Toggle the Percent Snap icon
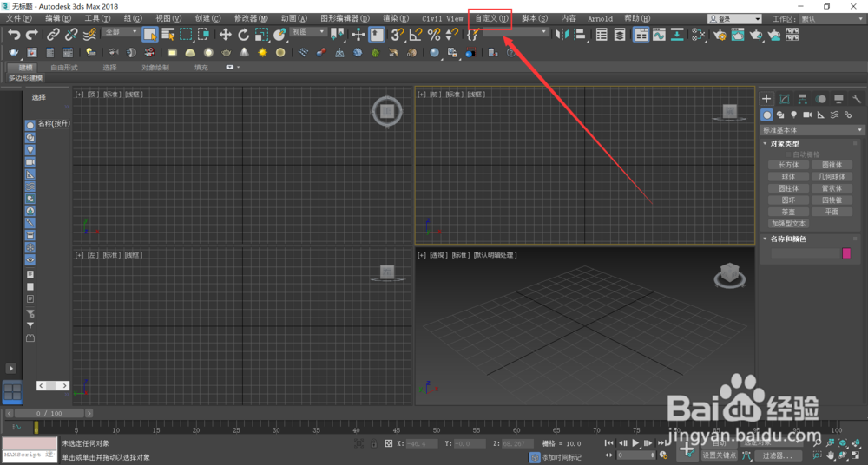Image resolution: width=868 pixels, height=465 pixels. [x=434, y=35]
